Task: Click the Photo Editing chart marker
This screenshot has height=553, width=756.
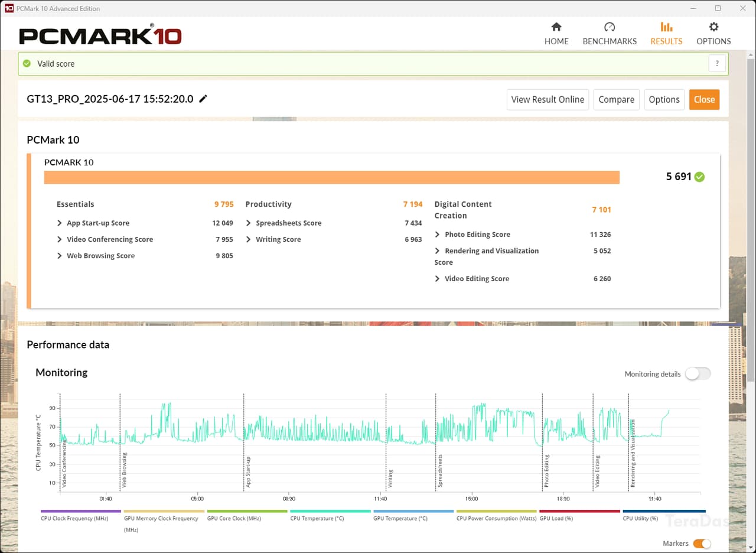Action: (x=547, y=471)
